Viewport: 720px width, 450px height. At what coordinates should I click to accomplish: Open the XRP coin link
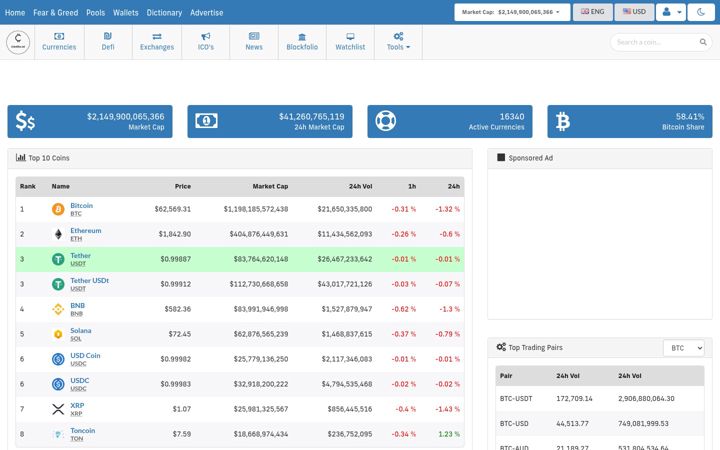click(x=77, y=405)
